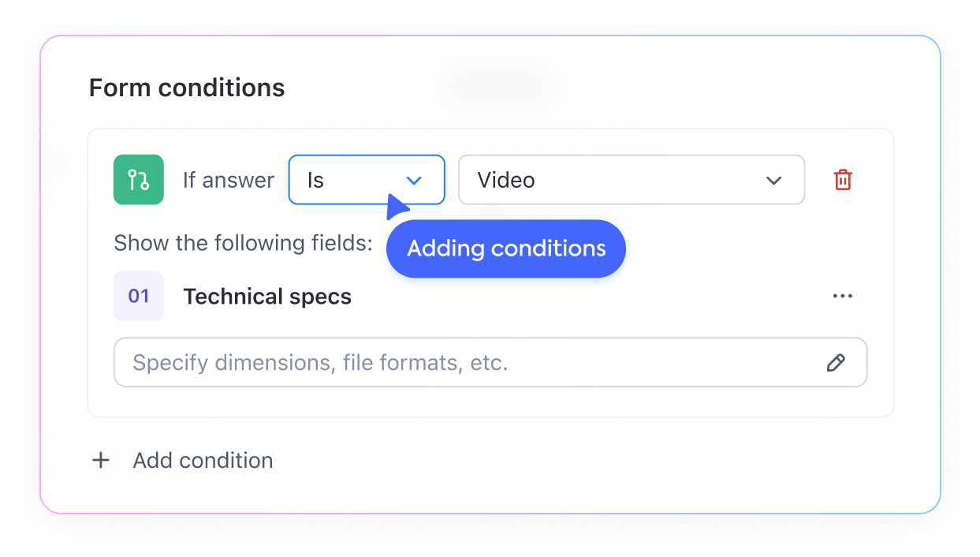Open the three-dot options for Technical specs
This screenshot has width=980, height=557.
(843, 297)
